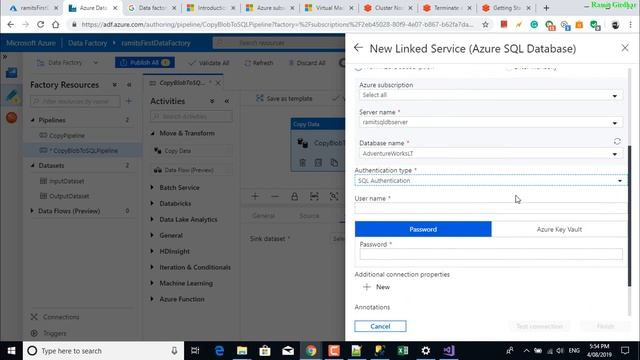Click Refresh in the toolbar
Viewport: 640px width, 360px height.
[x=259, y=63]
